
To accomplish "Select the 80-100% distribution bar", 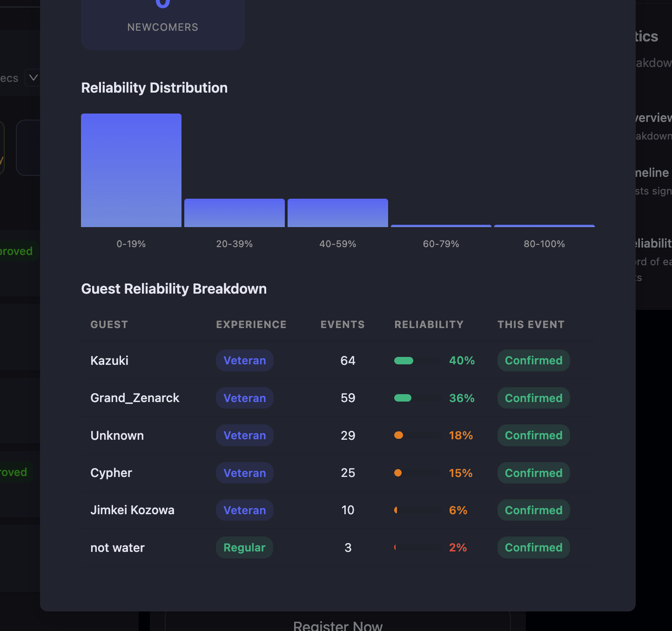I will tap(544, 226).
